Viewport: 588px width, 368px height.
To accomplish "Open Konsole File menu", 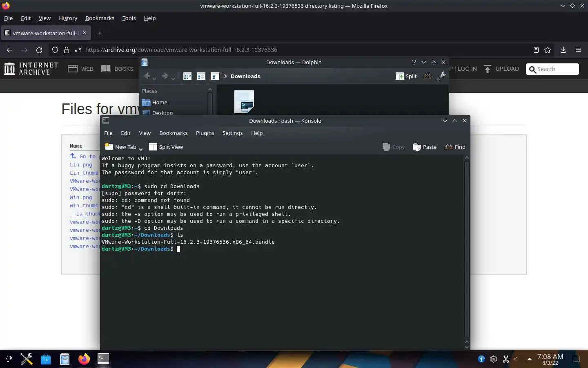I will point(108,133).
